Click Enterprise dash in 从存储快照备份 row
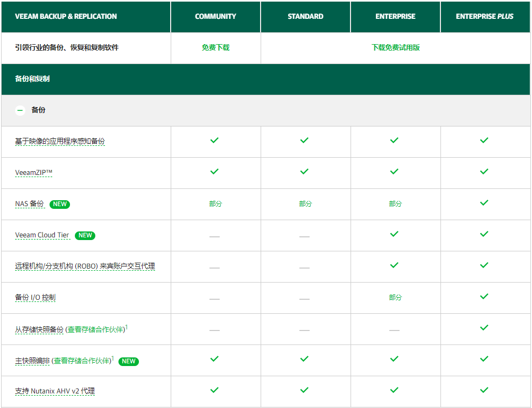 [394, 330]
